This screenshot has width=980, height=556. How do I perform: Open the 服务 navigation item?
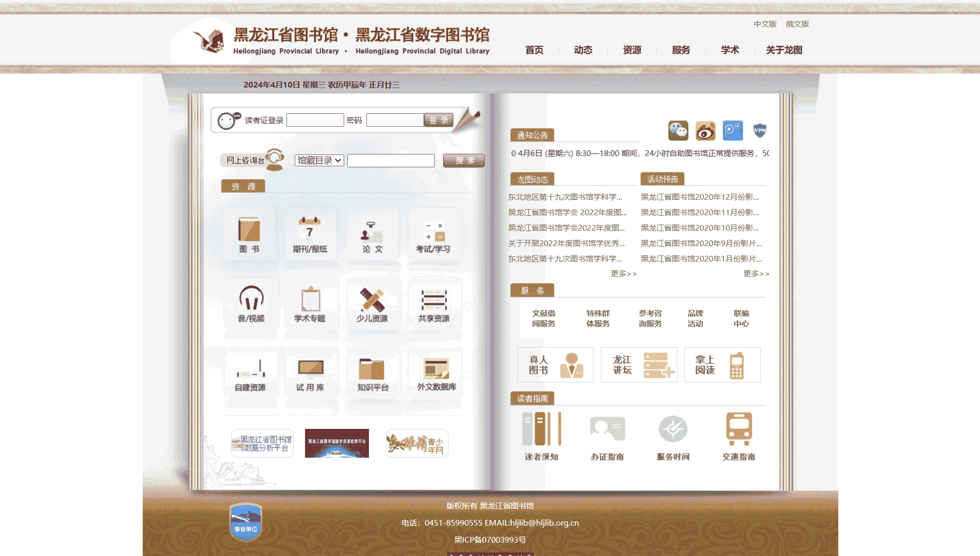pyautogui.click(x=681, y=50)
